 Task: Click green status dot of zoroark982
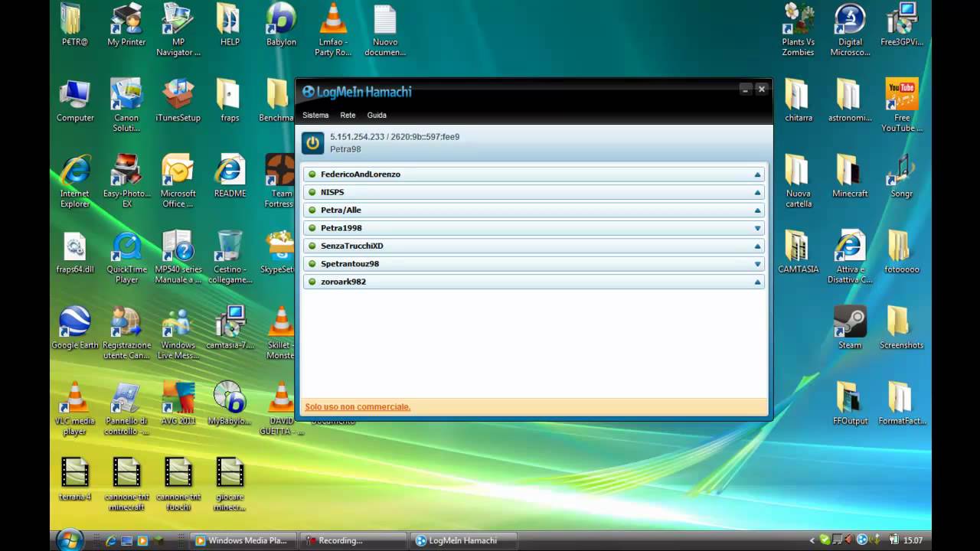click(x=312, y=282)
